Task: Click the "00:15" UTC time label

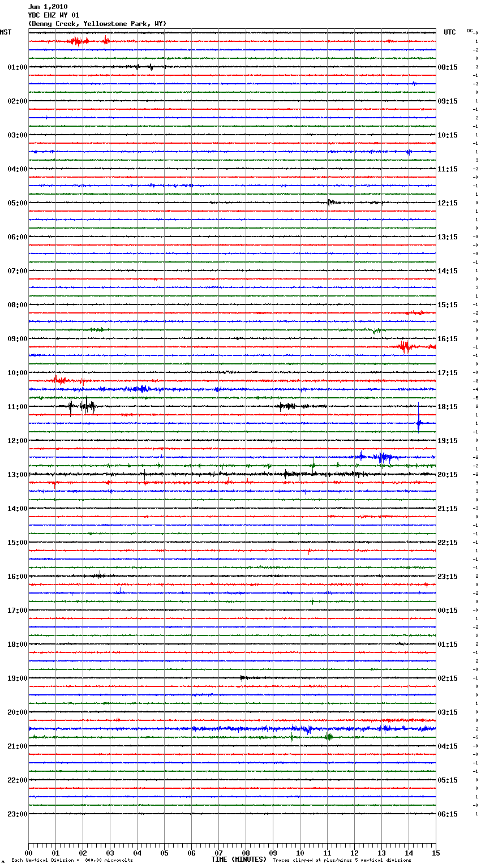Action: pyautogui.click(x=448, y=611)
